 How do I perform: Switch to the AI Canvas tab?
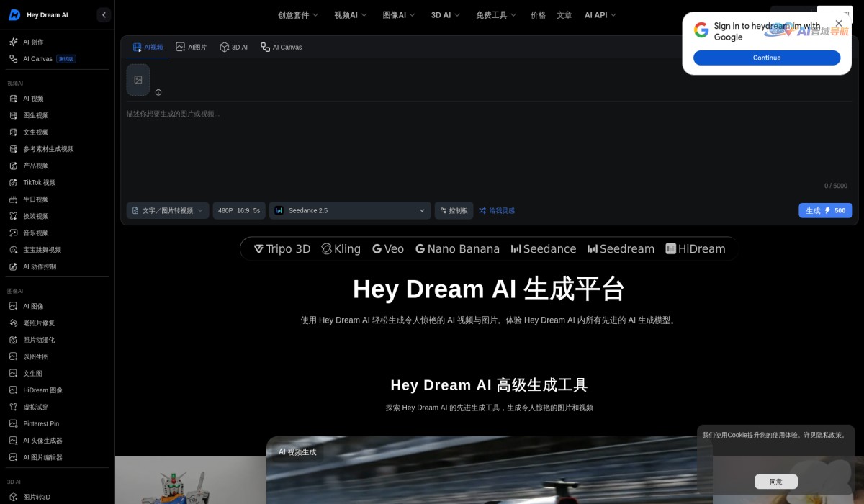click(282, 48)
